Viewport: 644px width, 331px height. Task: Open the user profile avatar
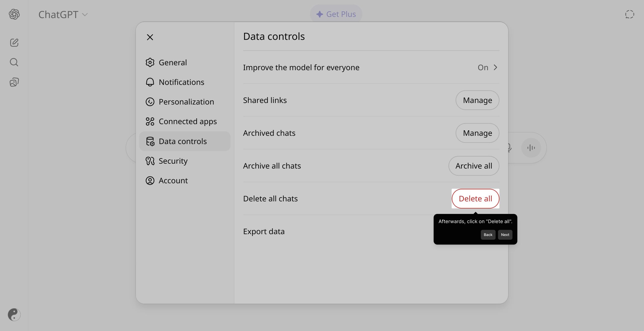click(x=14, y=314)
